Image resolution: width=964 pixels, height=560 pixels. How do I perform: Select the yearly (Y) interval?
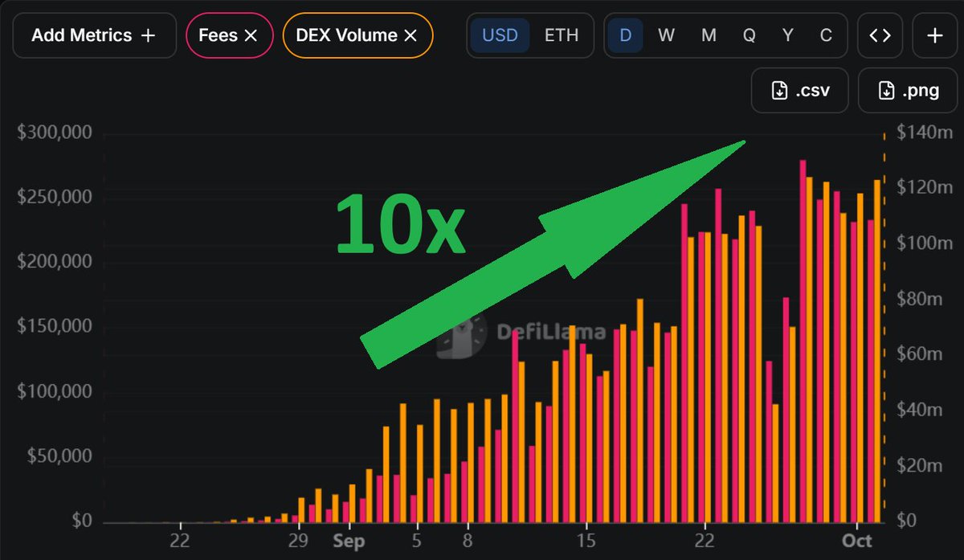[788, 35]
